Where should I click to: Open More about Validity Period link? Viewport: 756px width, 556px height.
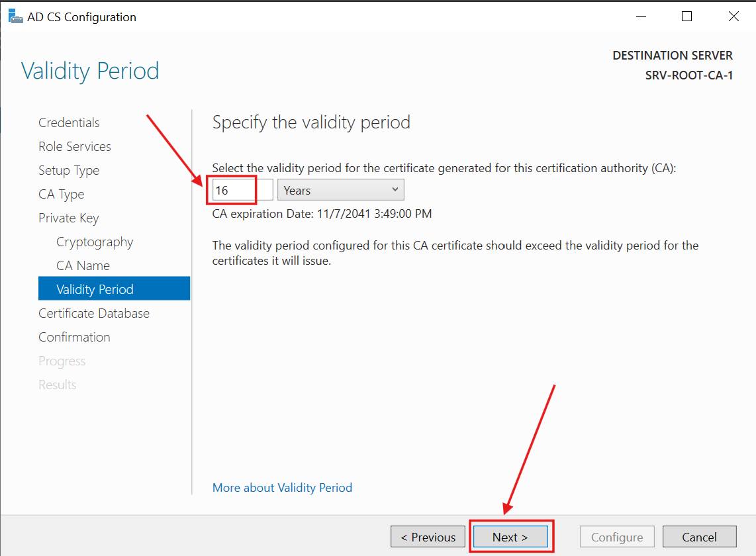(282, 487)
